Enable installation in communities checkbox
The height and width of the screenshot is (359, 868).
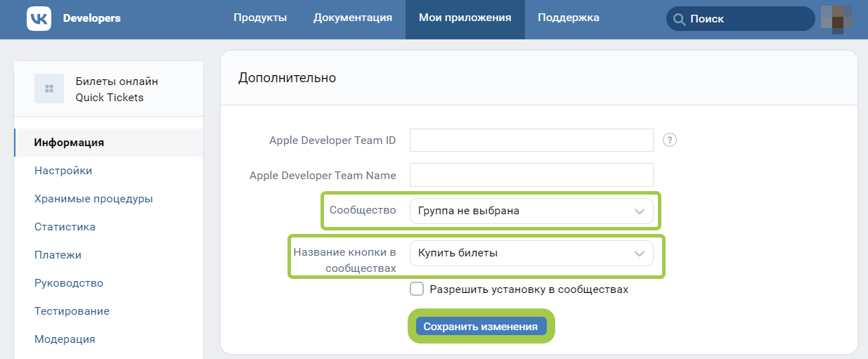[417, 289]
